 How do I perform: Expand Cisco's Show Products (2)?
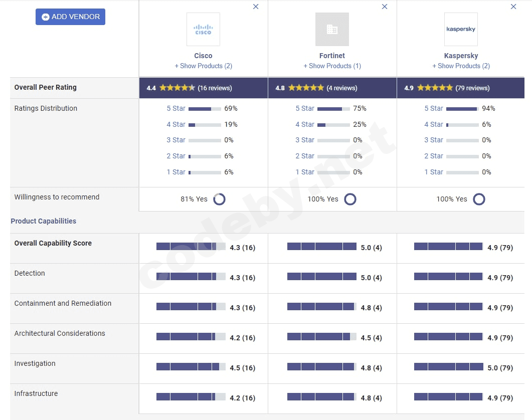pos(203,66)
